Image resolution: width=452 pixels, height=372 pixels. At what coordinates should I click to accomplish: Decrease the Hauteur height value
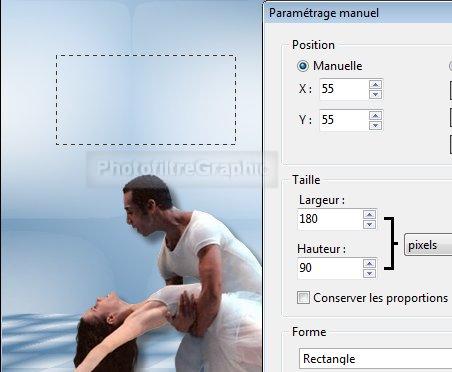(x=369, y=273)
